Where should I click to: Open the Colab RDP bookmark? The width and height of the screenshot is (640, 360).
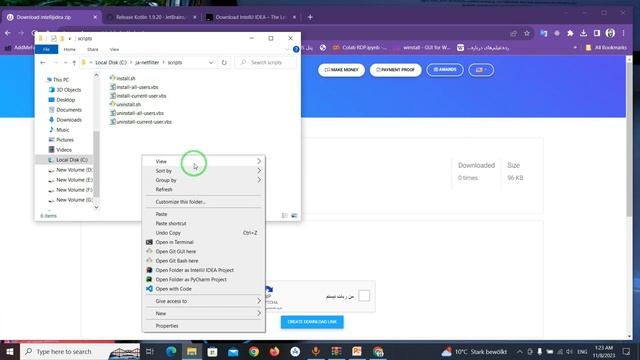click(359, 47)
